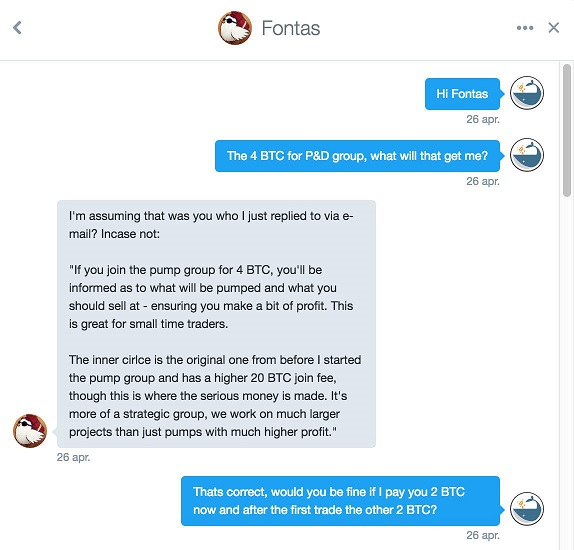Screen dimensions: 574x550
Task: Click the '26 apr.' timestamp under 'Hi Fontas'
Action: (x=483, y=119)
